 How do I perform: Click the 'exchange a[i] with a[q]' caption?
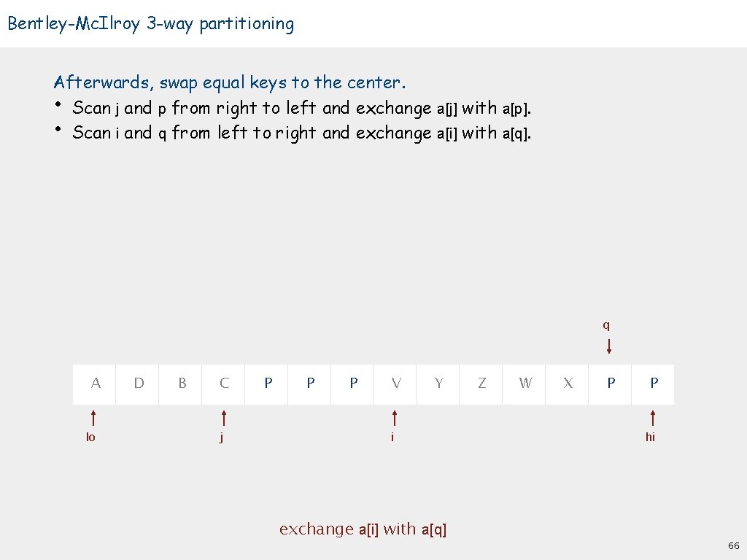(x=363, y=529)
